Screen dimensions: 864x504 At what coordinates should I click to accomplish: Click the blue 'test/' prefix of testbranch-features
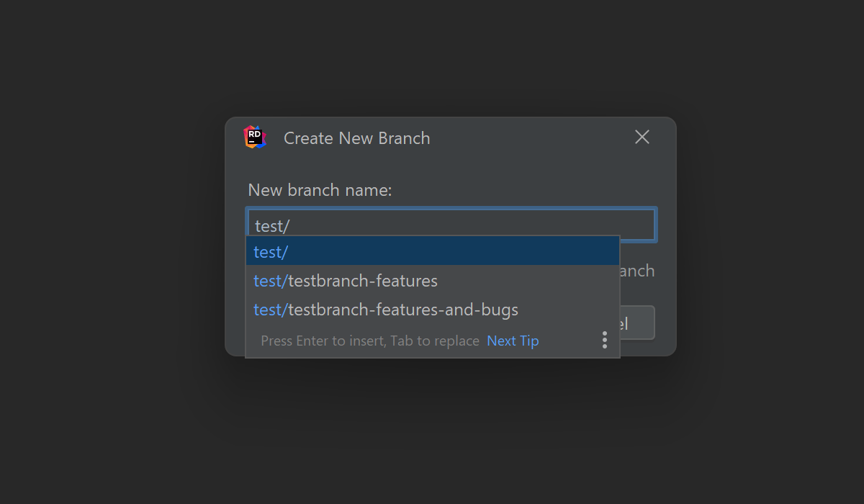(270, 281)
